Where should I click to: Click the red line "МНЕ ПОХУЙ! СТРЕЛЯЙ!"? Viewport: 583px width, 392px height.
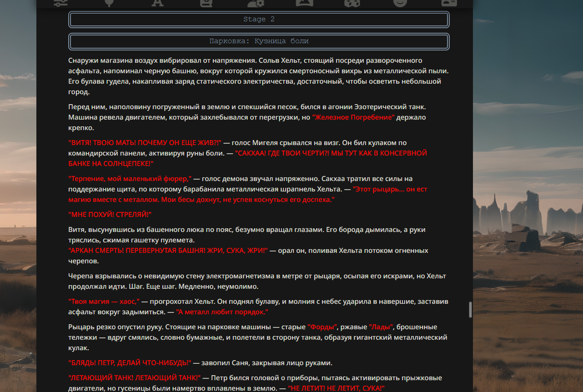pyautogui.click(x=110, y=214)
